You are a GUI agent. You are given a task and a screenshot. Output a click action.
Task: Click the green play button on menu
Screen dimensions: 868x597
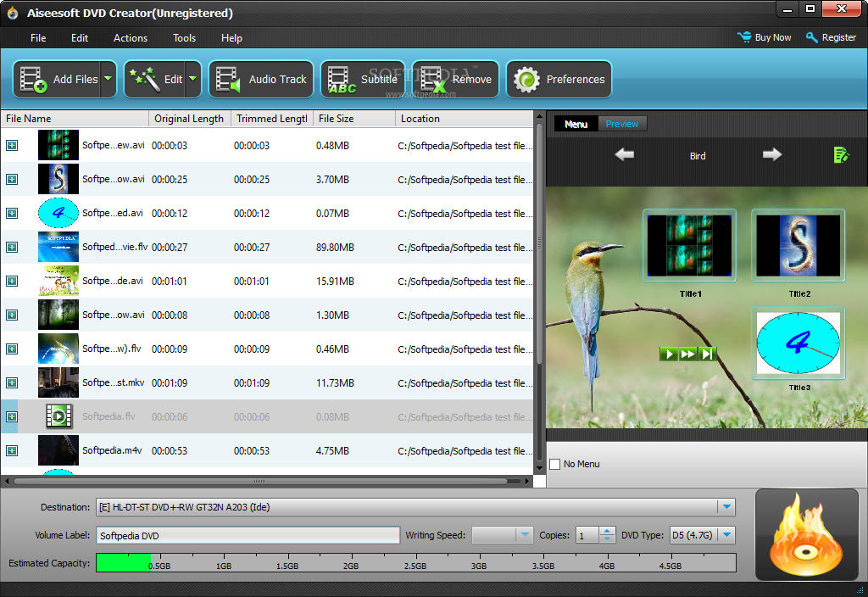coord(669,354)
